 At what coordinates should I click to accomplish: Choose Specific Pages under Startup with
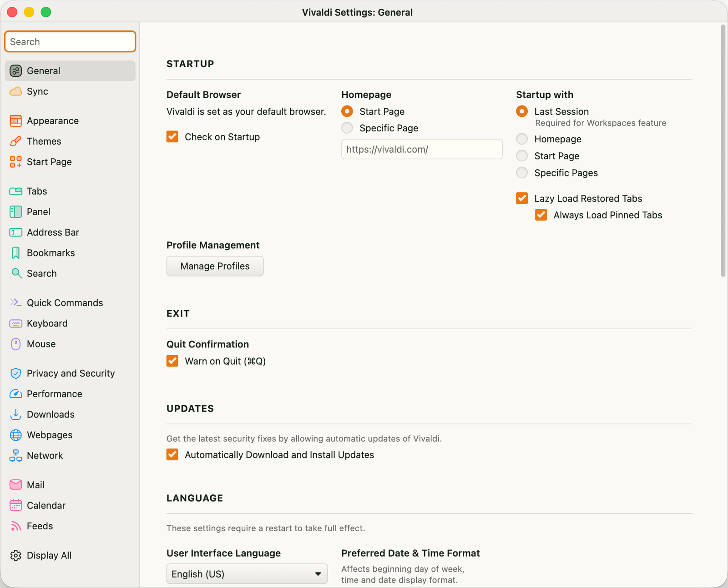[x=522, y=173]
